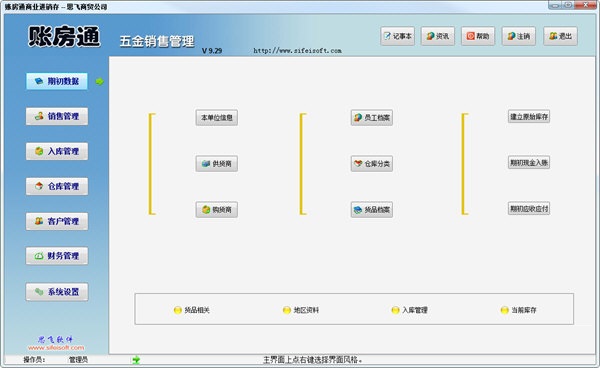This screenshot has height=368, width=600.
Task: Click the icon on 员工档案 button
Action: point(358,117)
